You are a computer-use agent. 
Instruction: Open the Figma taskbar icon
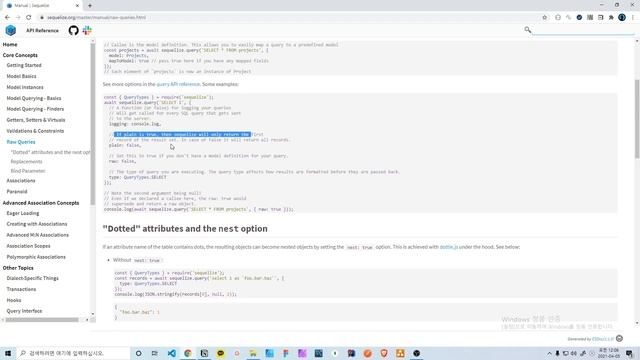tap(286, 353)
